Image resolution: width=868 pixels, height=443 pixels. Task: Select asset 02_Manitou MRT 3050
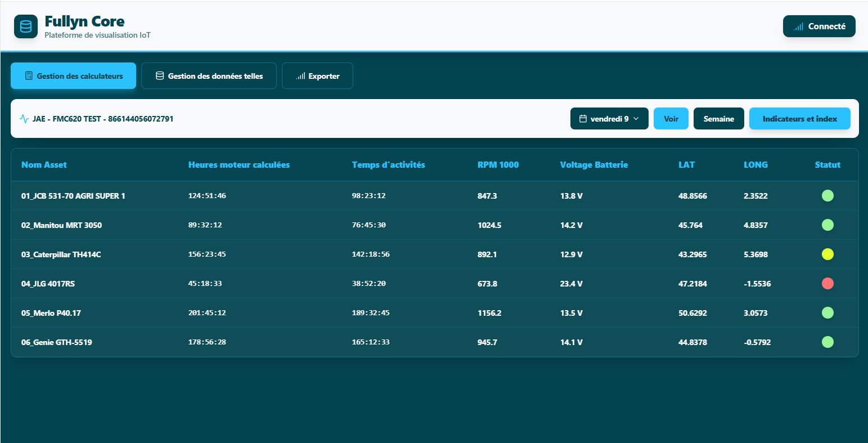point(61,225)
